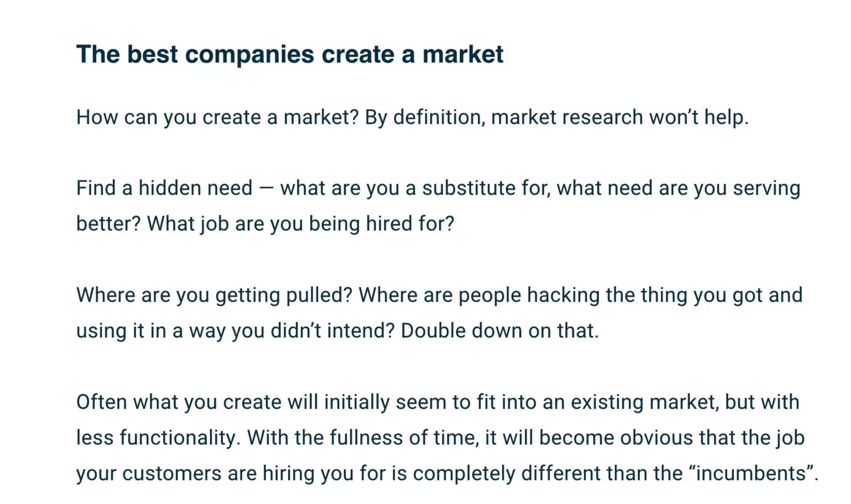This screenshot has width=851, height=504.
Task: Click the heading "The best companies create a market"
Action: (x=289, y=54)
